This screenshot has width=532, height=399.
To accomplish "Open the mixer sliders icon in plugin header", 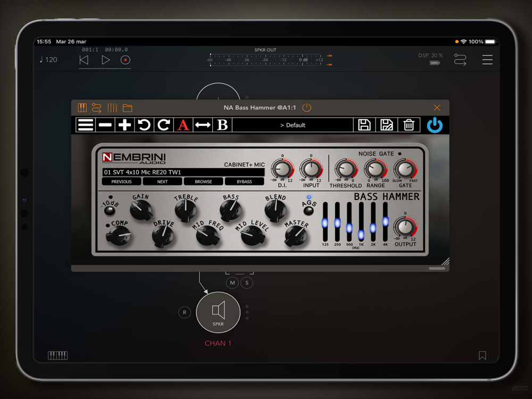I will [x=112, y=108].
